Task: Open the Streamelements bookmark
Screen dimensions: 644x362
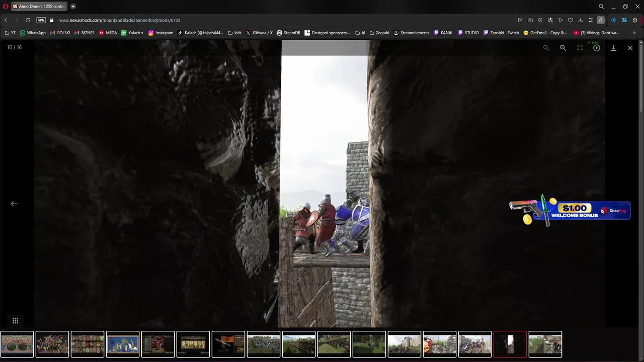Action: pyautogui.click(x=412, y=33)
